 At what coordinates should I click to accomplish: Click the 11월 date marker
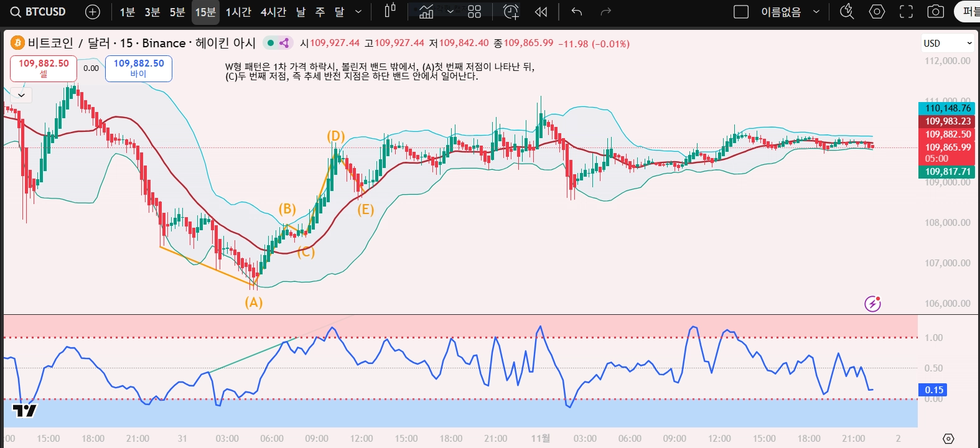coord(541,439)
